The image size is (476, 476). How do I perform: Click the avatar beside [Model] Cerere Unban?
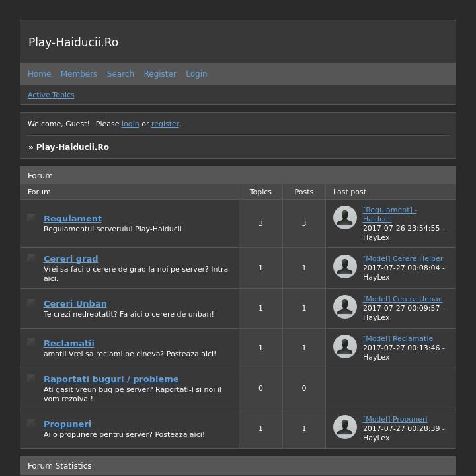pos(344,307)
